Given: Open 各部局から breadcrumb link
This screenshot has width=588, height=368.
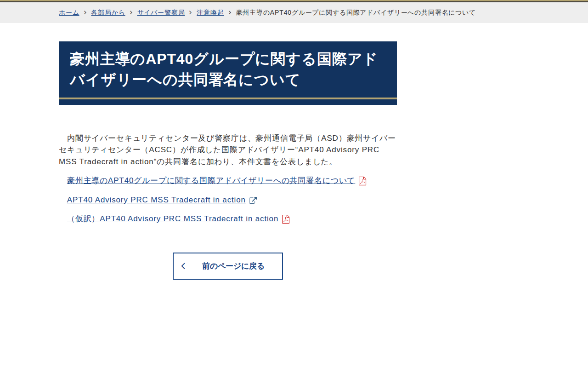Looking at the screenshot, I should coord(108,12).
